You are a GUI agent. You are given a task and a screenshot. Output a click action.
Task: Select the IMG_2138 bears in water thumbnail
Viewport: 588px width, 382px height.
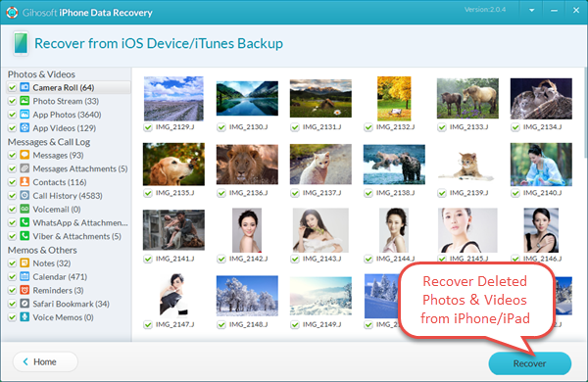[394, 165]
